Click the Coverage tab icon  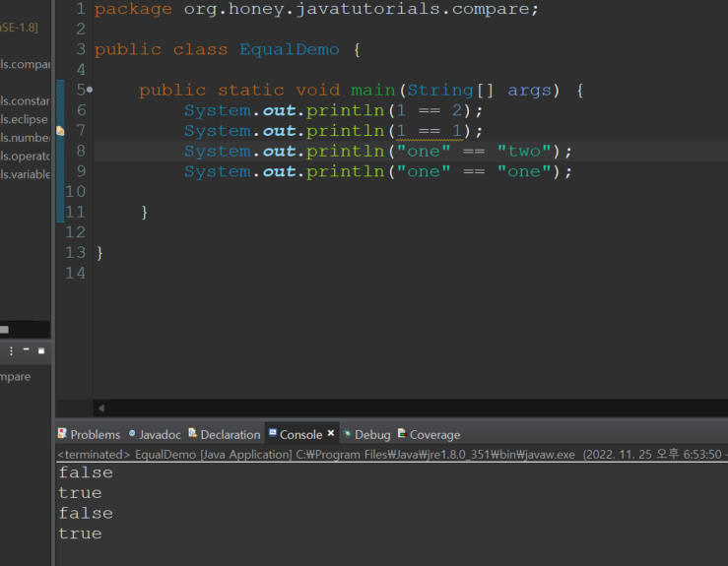point(402,434)
